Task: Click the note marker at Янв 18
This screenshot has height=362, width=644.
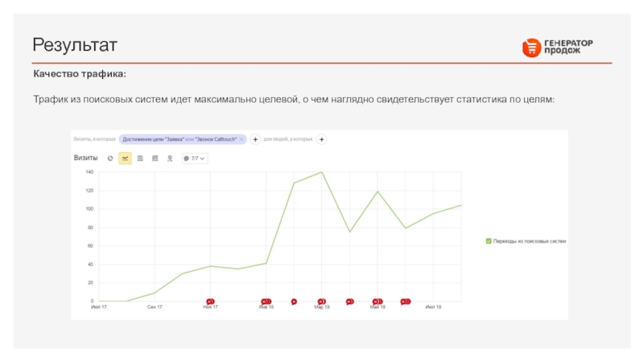Action: pyautogui.click(x=266, y=302)
